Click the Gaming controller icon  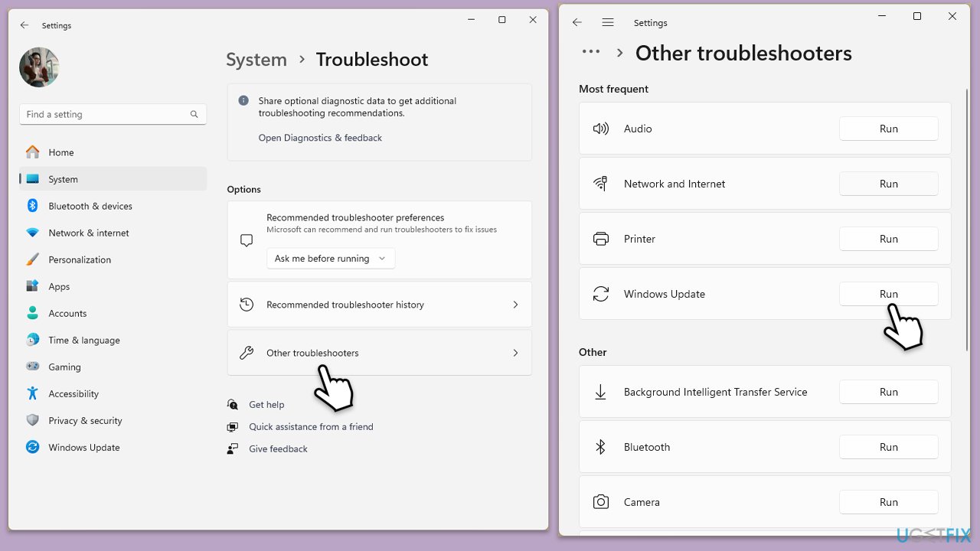coord(32,367)
